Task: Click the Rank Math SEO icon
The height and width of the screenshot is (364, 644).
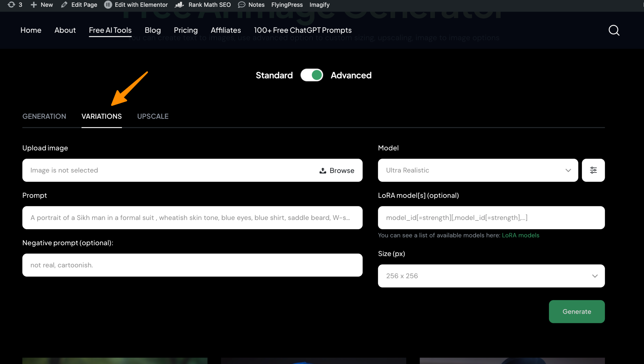Action: [179, 5]
